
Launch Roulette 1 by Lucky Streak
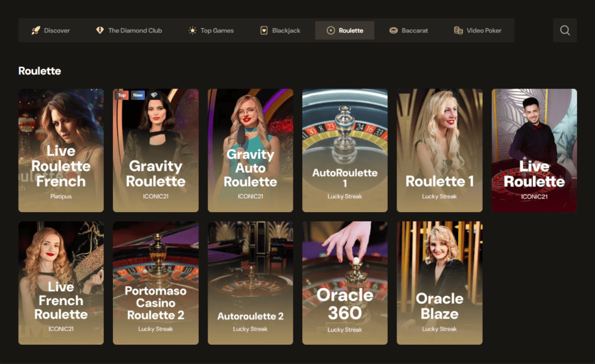pyautogui.click(x=440, y=150)
